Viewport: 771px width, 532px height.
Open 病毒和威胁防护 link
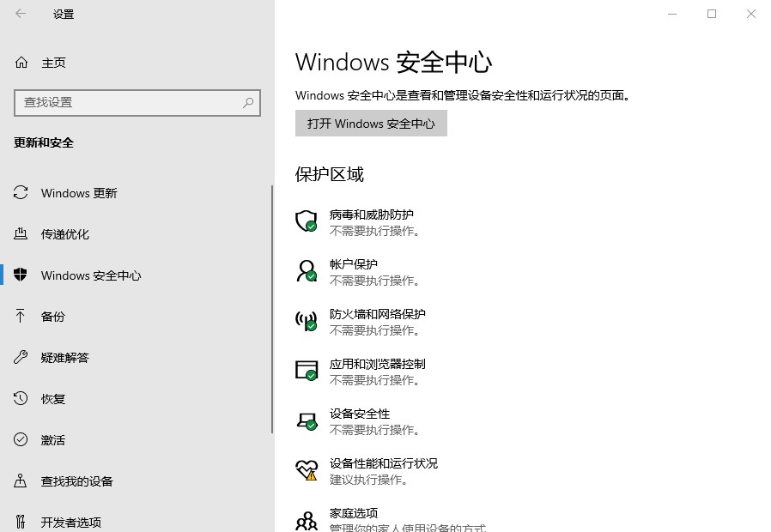coord(371,215)
